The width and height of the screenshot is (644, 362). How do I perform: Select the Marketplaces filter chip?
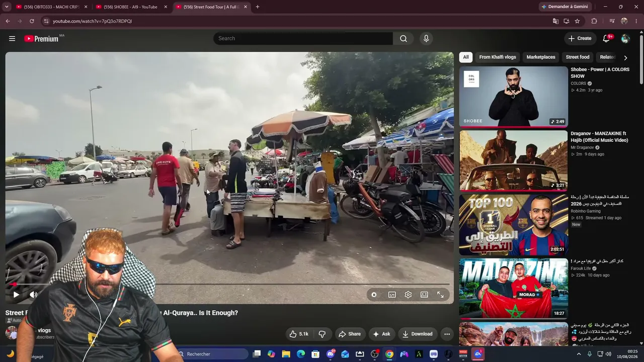[x=541, y=57]
